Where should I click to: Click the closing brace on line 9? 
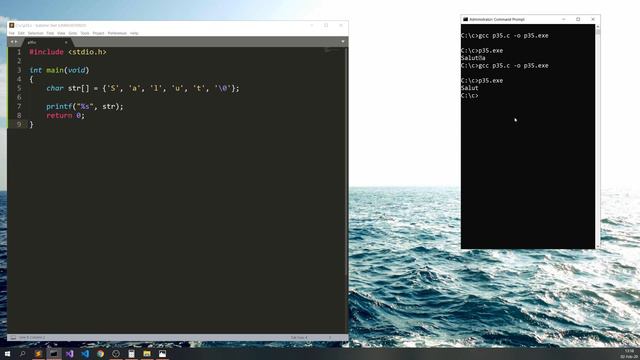pyautogui.click(x=31, y=125)
